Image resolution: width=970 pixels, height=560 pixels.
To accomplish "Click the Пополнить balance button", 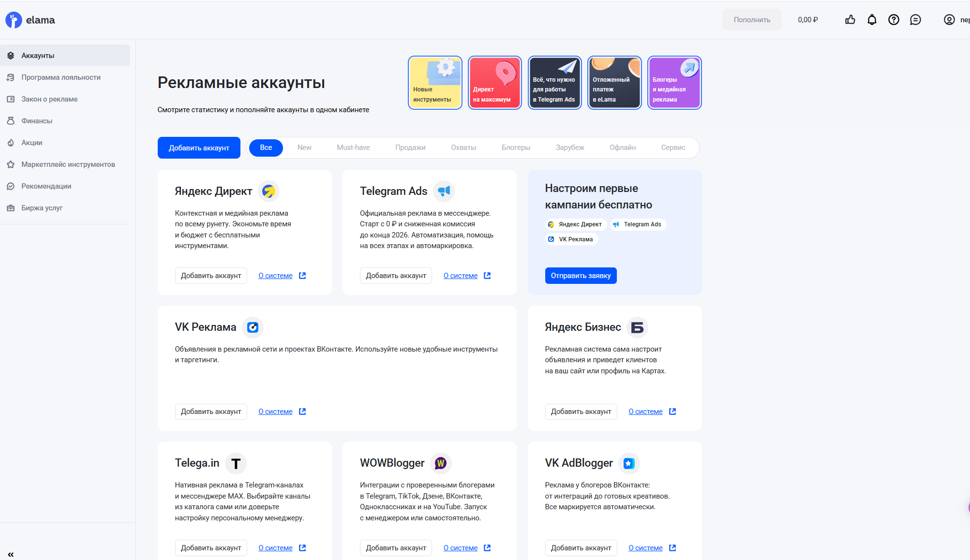I will coord(751,20).
